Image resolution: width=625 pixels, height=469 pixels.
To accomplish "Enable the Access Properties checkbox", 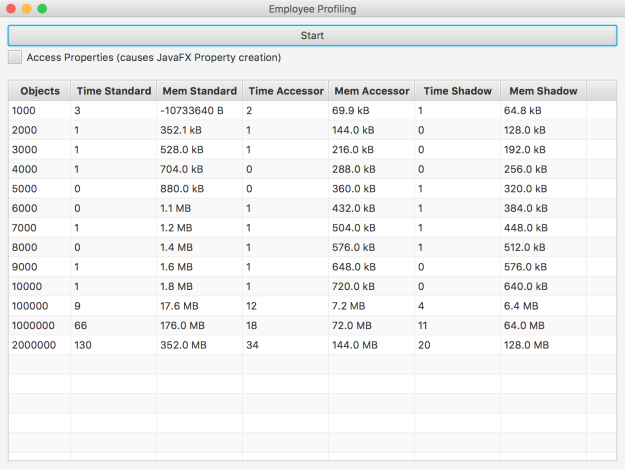I will tap(15, 57).
